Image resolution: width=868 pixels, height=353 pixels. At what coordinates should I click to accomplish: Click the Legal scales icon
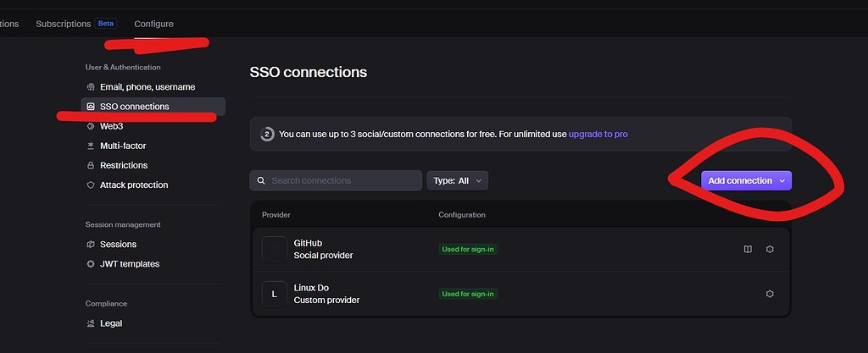click(x=91, y=323)
